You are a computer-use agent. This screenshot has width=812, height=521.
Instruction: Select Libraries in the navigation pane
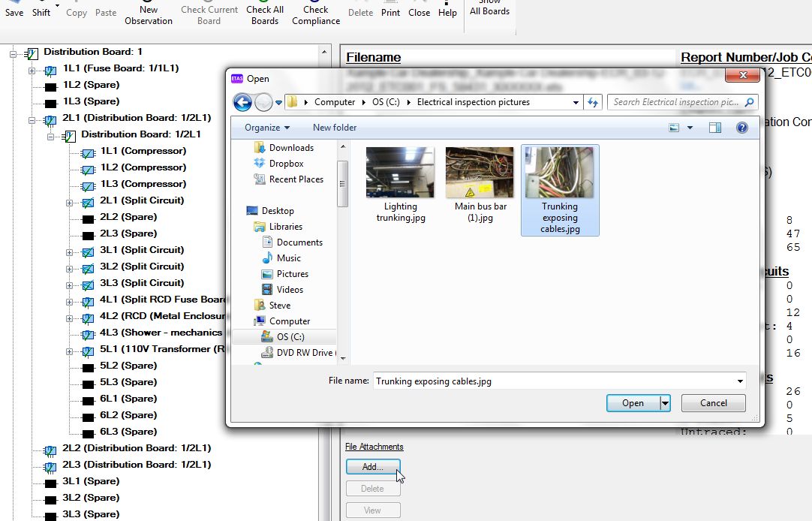click(285, 226)
